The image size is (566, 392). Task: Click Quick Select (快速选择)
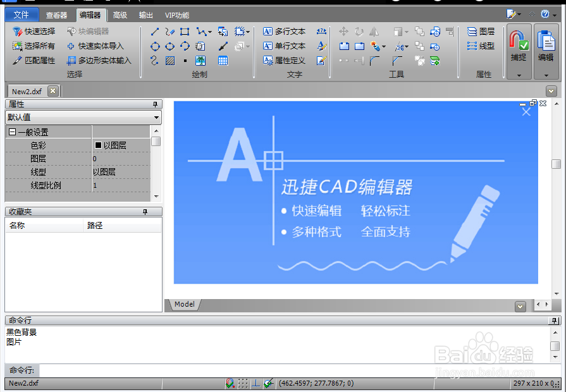[x=34, y=32]
